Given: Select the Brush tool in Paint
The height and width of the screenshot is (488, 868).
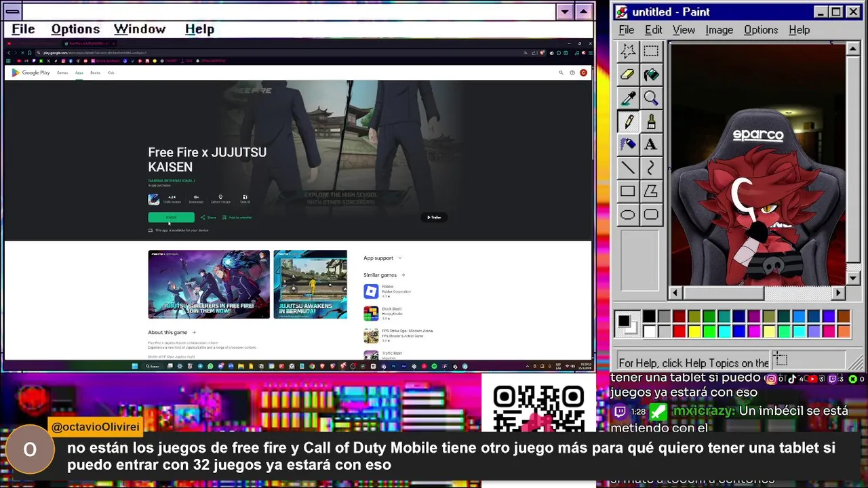Looking at the screenshot, I should [x=651, y=121].
